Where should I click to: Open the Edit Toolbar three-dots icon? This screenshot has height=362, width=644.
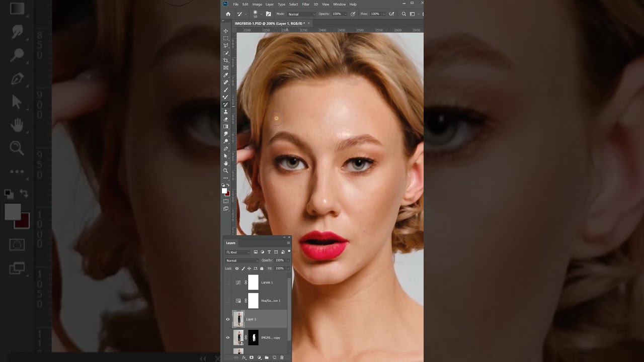[x=226, y=178]
